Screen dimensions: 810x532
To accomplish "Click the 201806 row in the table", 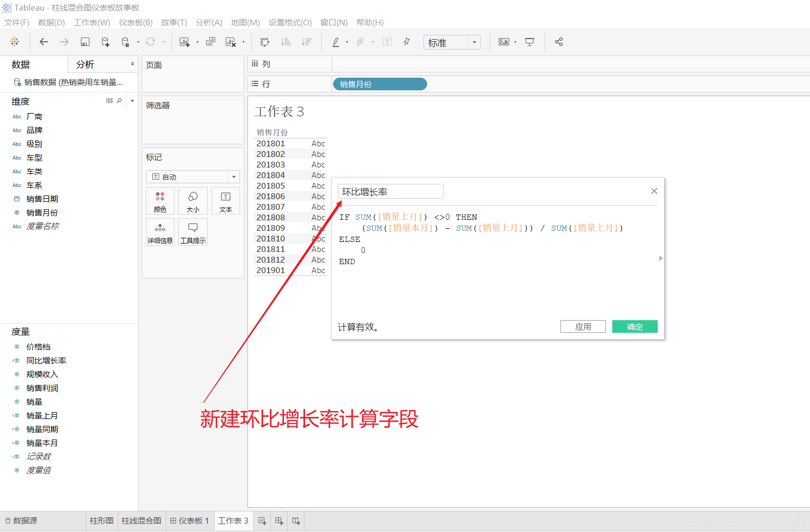I will click(291, 197).
